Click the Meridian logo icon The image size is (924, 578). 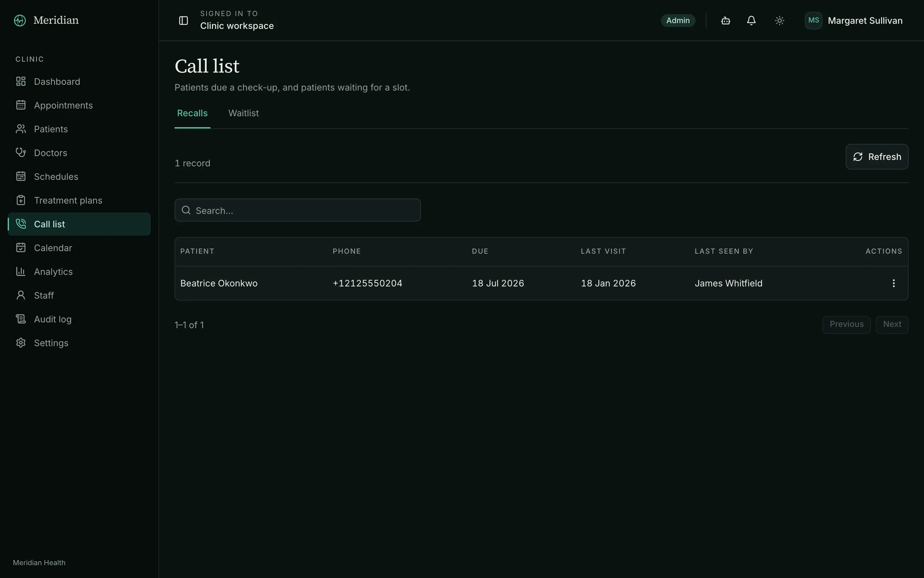(20, 20)
